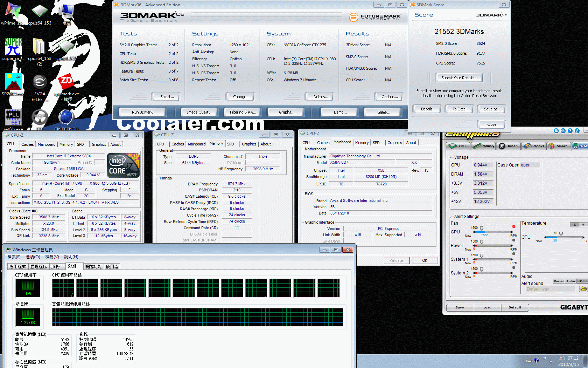Click the Default.wav alert sound field
The image size is (588, 368).
pyautogui.click(x=550, y=289)
